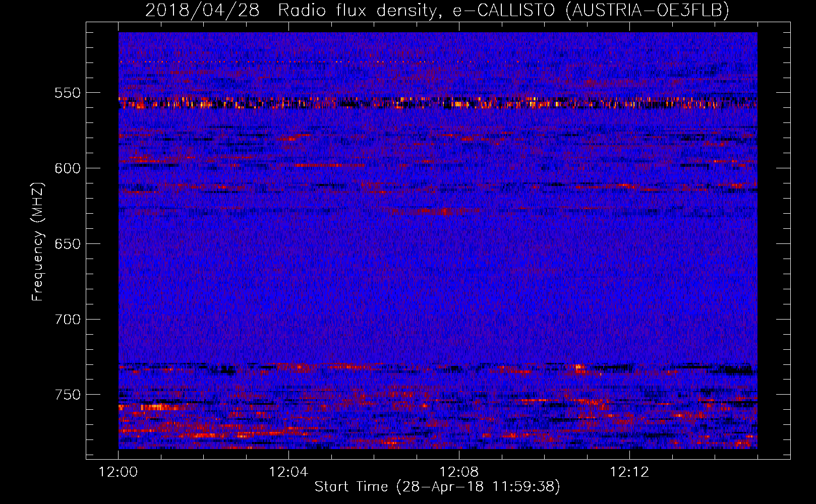Click the 'Start Time (28-Apr-18 11:59:38)' label
The height and width of the screenshot is (504, 816).
[437, 487]
